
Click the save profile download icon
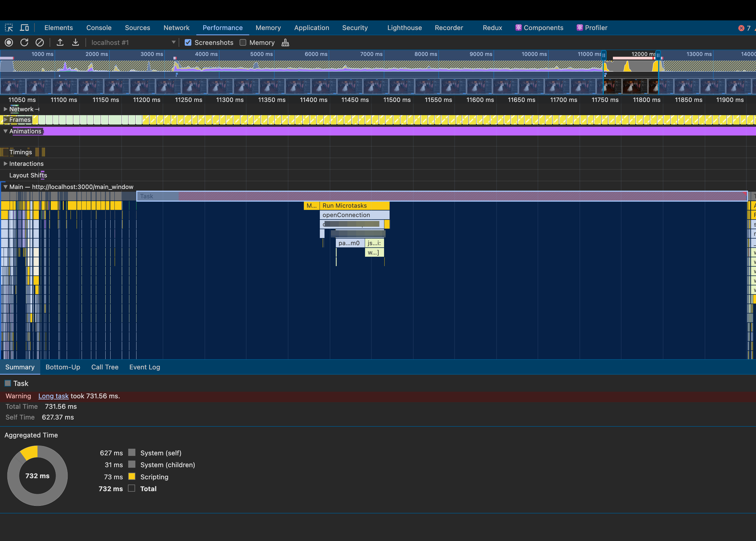pyautogui.click(x=76, y=43)
